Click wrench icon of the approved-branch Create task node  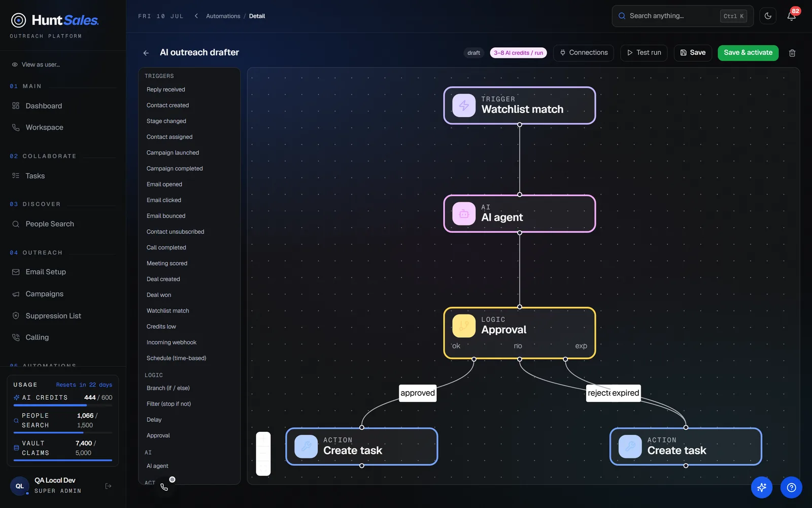(x=306, y=447)
